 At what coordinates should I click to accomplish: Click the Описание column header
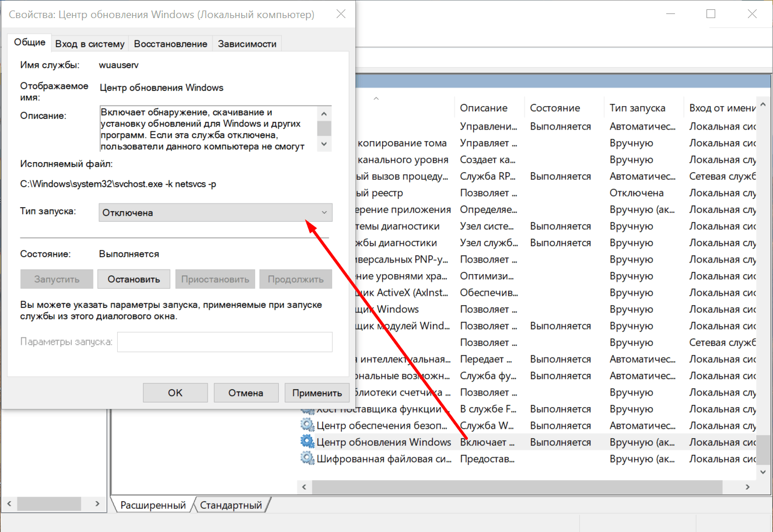coord(489,108)
